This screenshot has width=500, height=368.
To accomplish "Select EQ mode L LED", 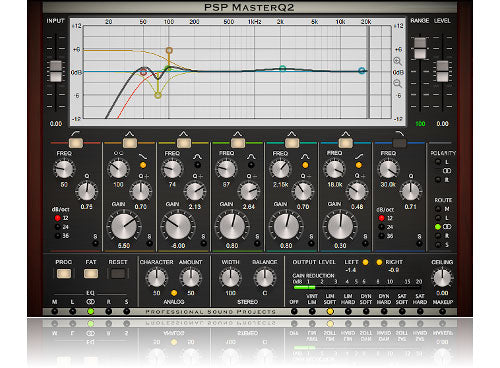I will (x=72, y=312).
